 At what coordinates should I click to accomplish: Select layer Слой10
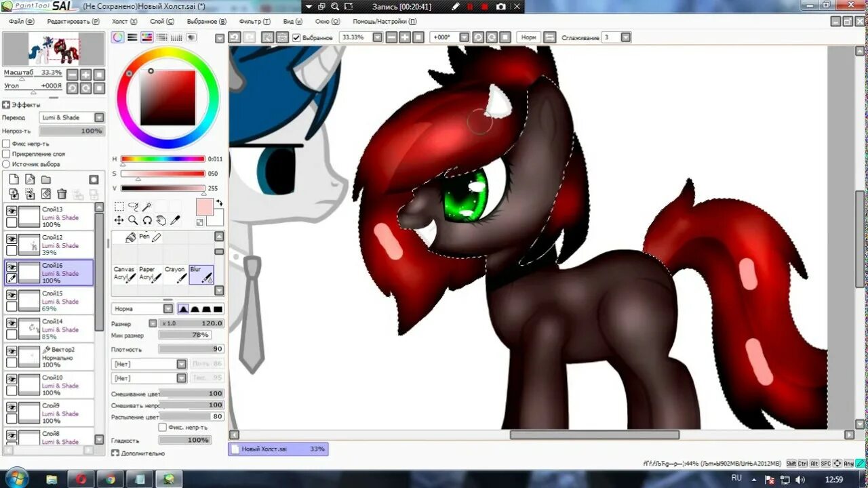49,384
